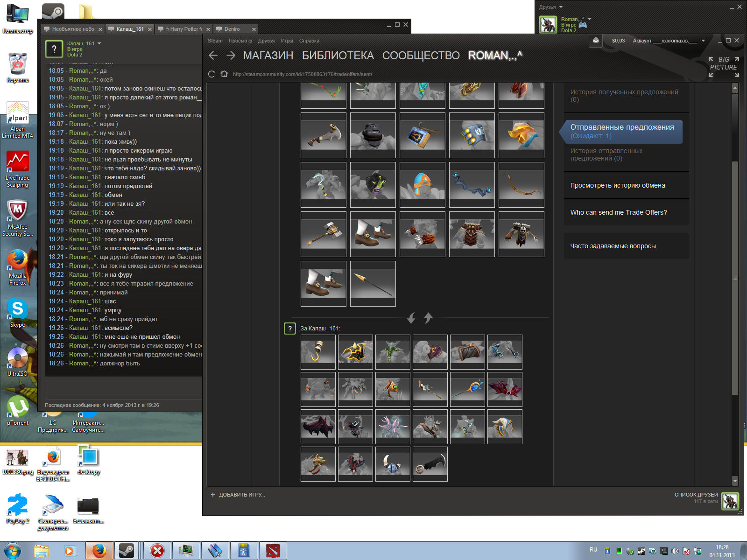Viewport: 747px width, 560px height.
Task: Open Dota 2 from the taskbar
Action: click(273, 551)
